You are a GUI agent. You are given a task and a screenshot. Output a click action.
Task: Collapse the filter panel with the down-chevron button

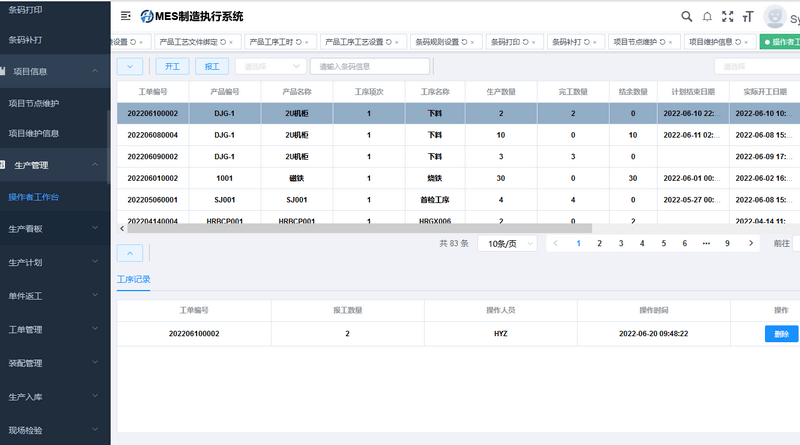point(130,66)
